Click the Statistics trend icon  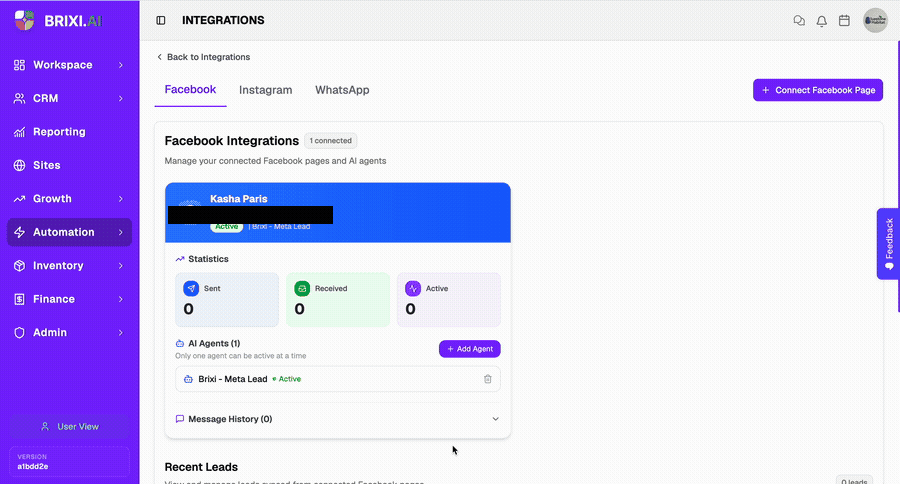180,259
